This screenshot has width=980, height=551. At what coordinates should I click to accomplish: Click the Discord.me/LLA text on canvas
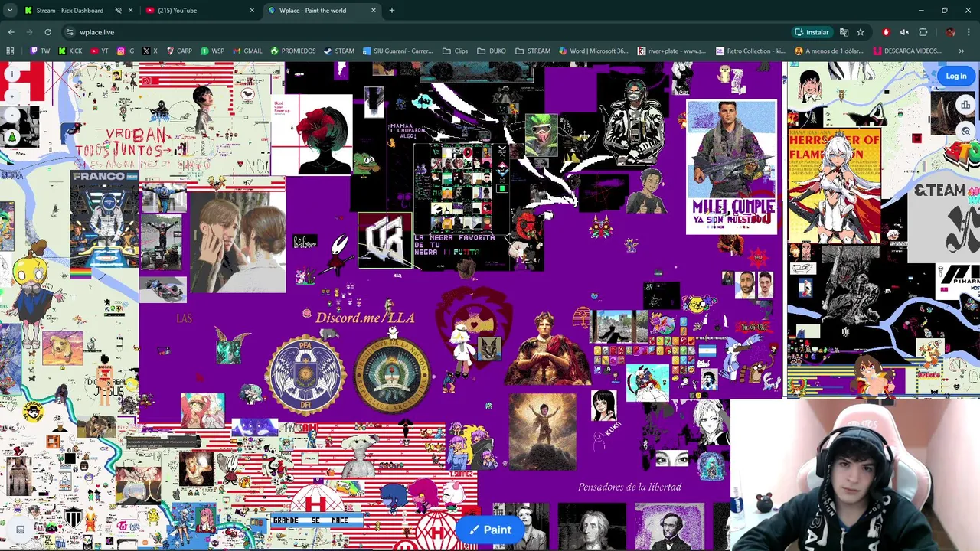[x=364, y=318]
